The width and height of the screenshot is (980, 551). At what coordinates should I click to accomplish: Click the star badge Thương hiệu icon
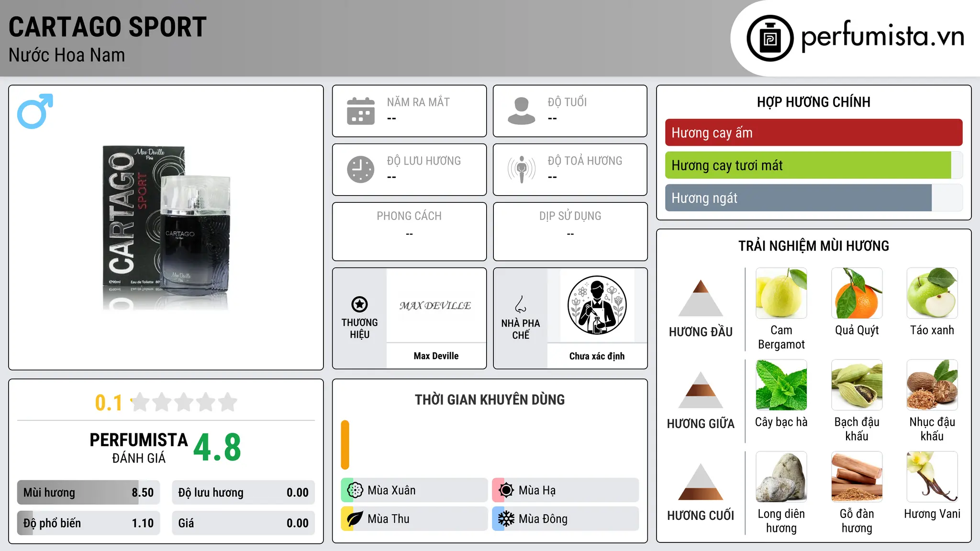point(359,304)
